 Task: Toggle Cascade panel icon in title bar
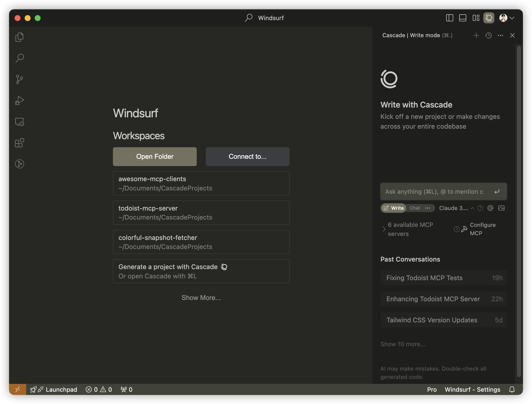[x=489, y=18]
